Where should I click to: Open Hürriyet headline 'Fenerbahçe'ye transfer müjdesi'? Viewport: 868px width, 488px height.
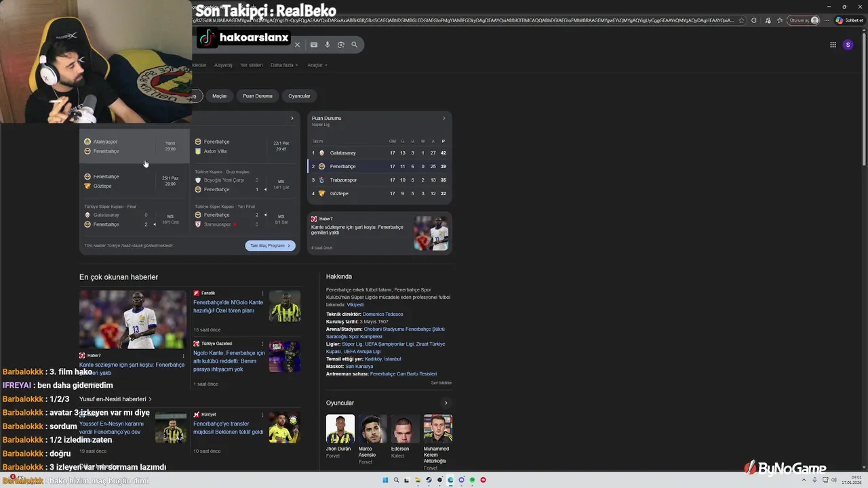pos(229,428)
